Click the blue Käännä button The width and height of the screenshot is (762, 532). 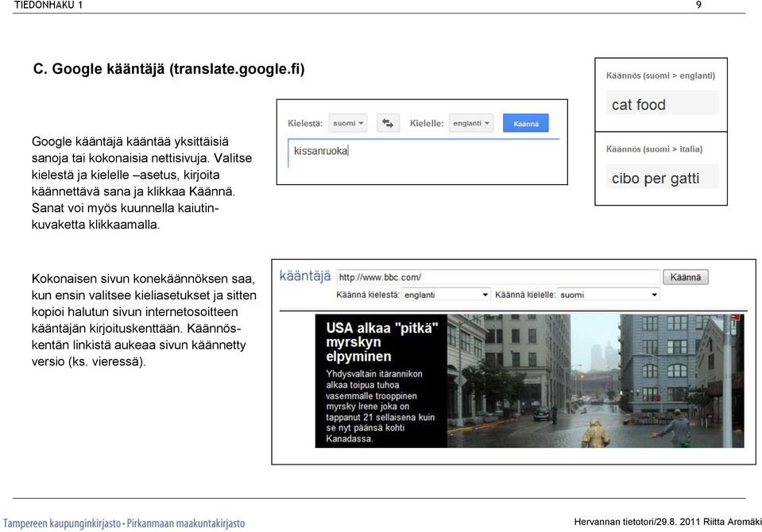(526, 123)
